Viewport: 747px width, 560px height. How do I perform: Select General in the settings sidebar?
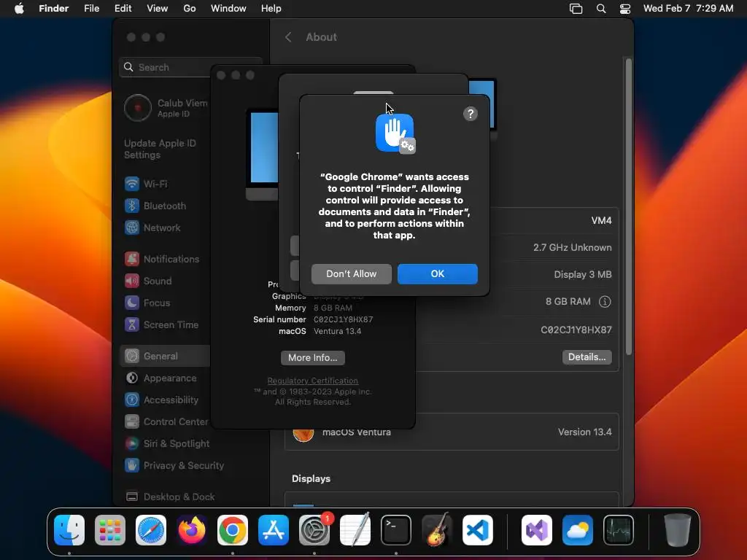coord(164,356)
